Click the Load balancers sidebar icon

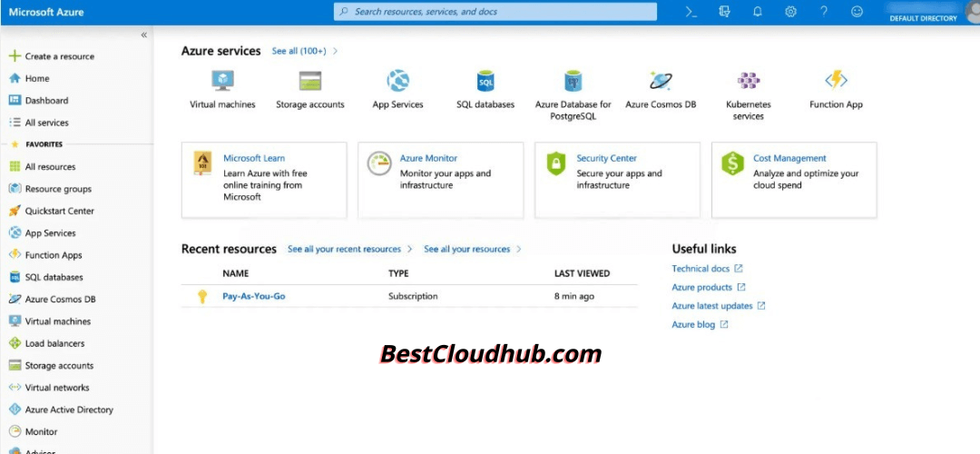[x=15, y=343]
